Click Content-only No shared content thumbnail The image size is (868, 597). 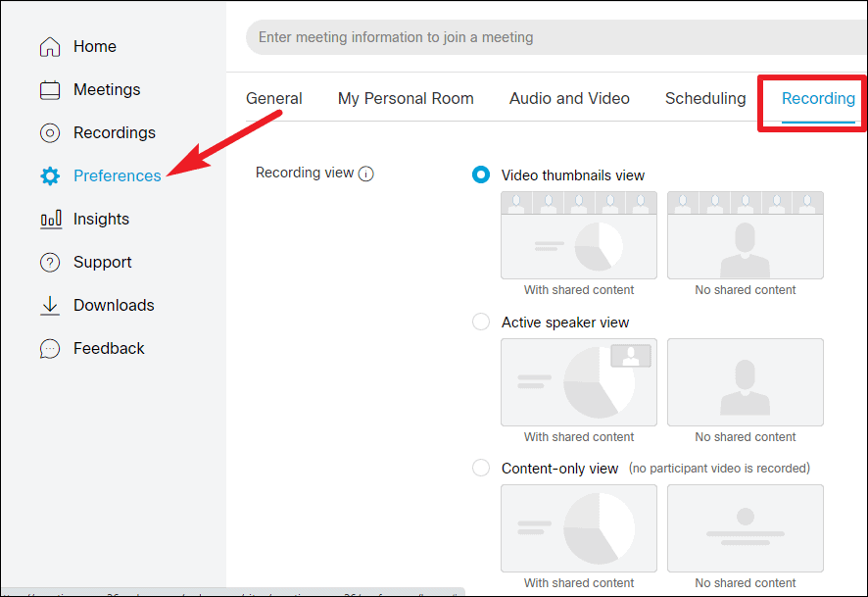point(746,528)
